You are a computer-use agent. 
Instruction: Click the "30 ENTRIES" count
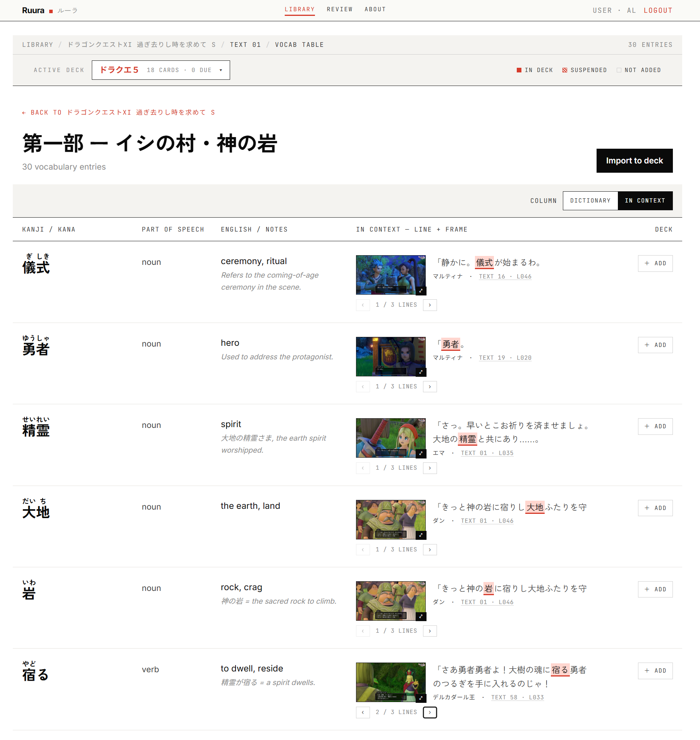coord(650,45)
